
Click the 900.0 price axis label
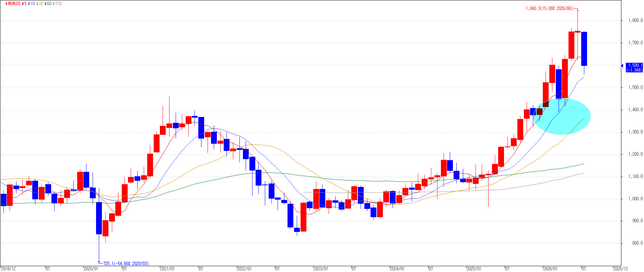637,221
